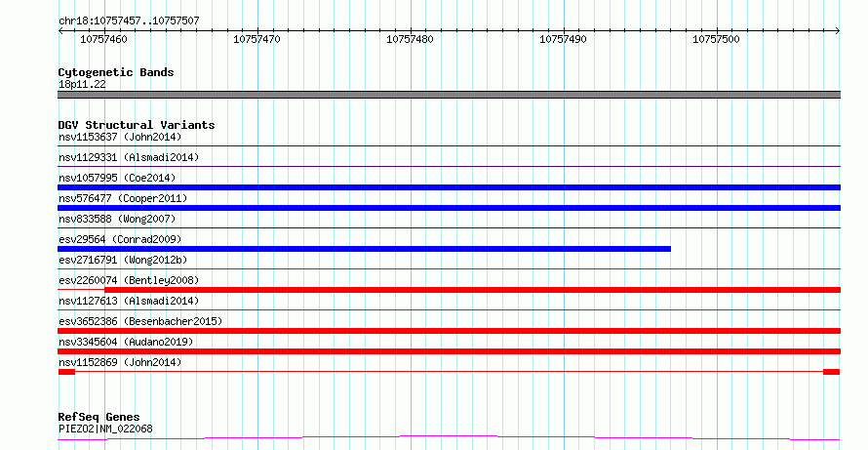Click ruler position 10757470
The width and height of the screenshot is (868, 450).
pos(256,39)
